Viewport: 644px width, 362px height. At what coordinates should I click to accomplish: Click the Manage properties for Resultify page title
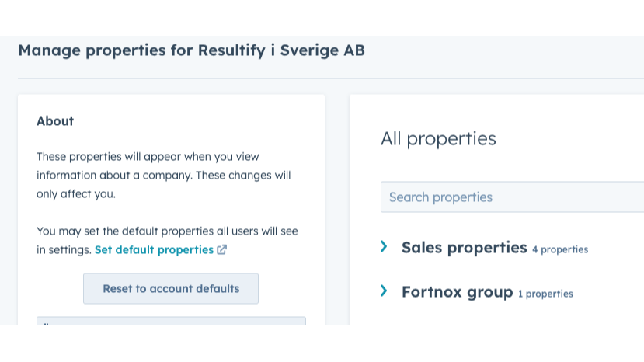pos(191,51)
